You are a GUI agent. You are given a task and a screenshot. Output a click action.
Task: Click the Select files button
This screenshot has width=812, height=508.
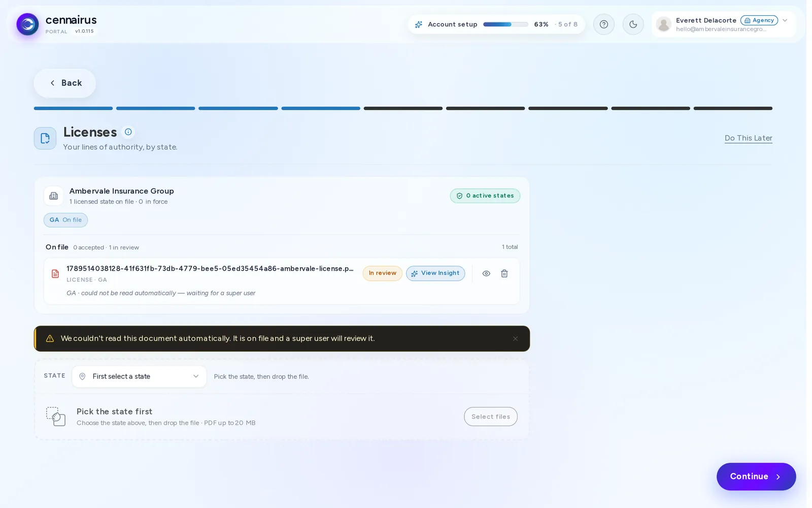pos(491,417)
